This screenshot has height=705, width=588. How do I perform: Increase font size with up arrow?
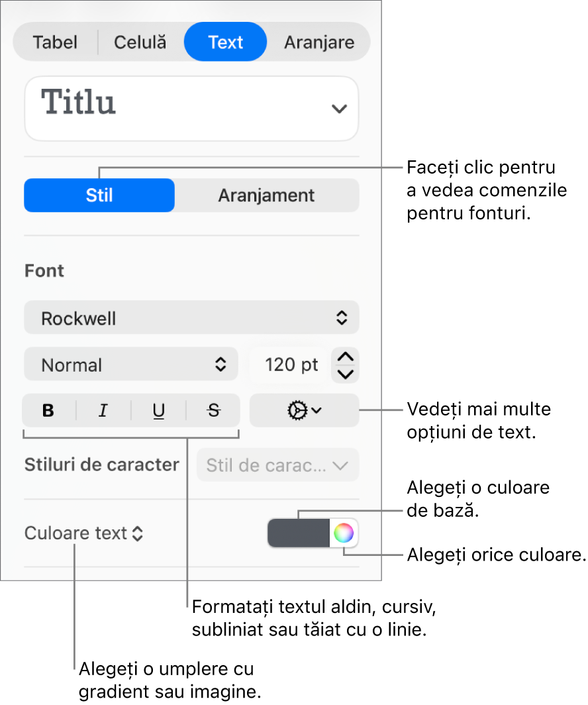click(345, 356)
